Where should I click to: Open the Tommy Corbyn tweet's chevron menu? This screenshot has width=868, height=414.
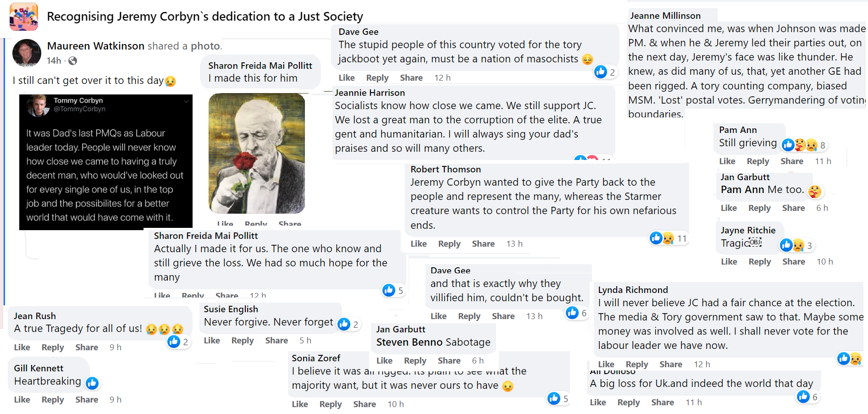pos(186,101)
